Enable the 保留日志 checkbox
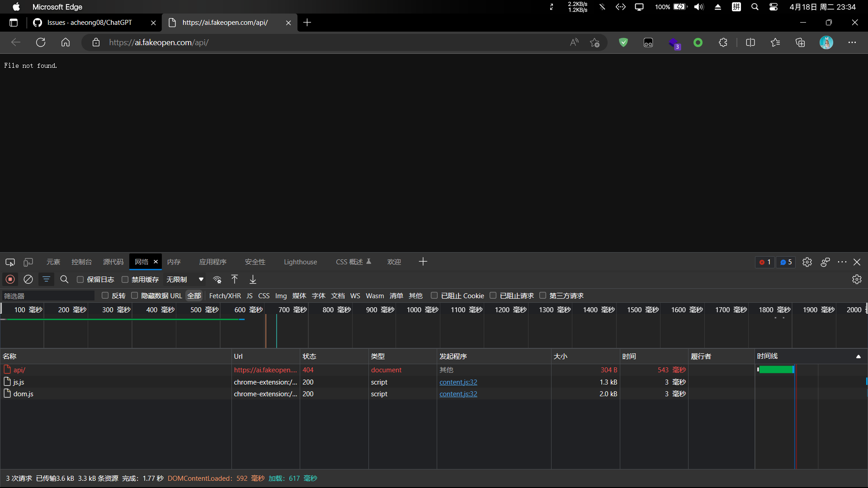Screen dimensions: 868x488 (x=80, y=280)
